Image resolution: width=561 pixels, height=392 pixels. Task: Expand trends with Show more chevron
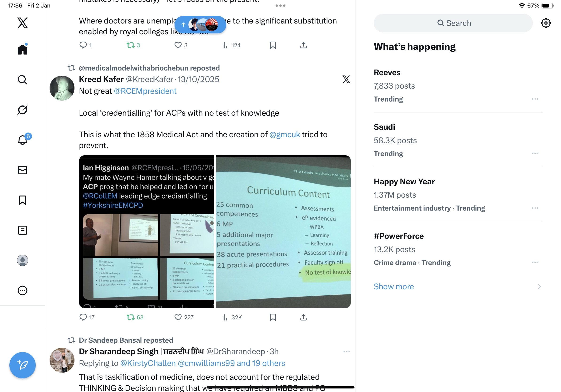click(x=539, y=286)
